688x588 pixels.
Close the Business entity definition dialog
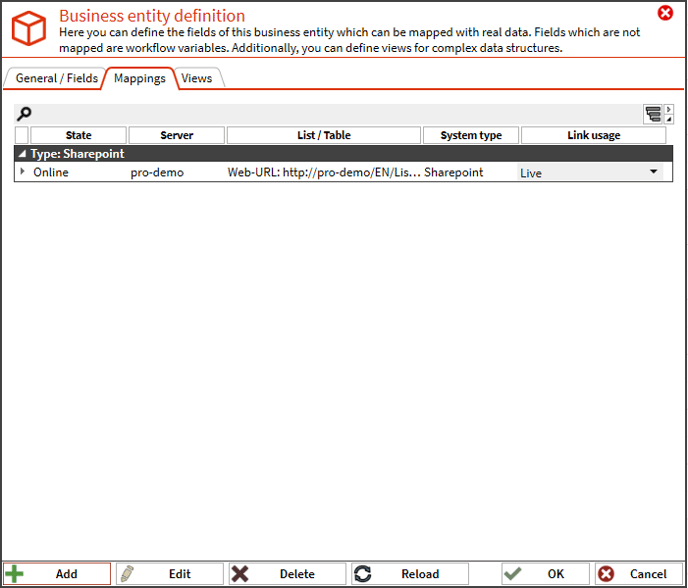(x=665, y=13)
